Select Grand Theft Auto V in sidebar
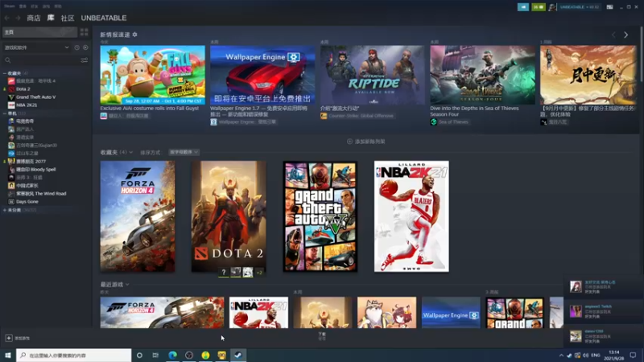Image resolution: width=644 pixels, height=362 pixels. pos(35,97)
